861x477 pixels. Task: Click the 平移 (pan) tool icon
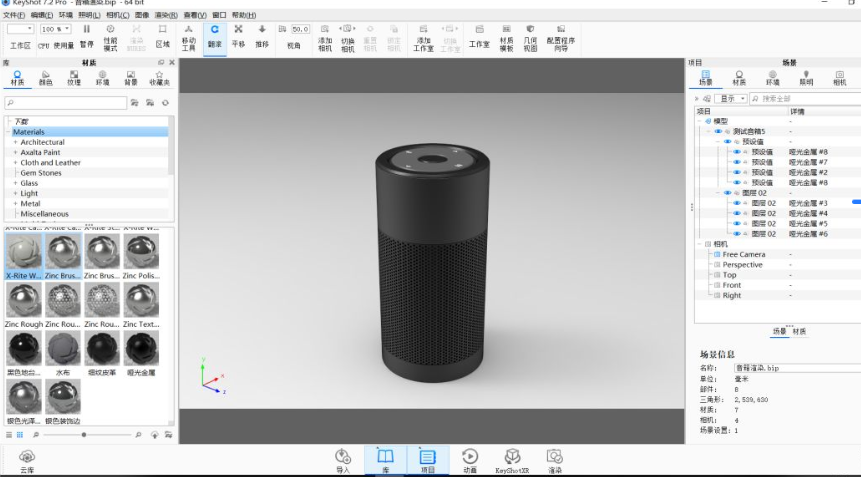tap(238, 36)
